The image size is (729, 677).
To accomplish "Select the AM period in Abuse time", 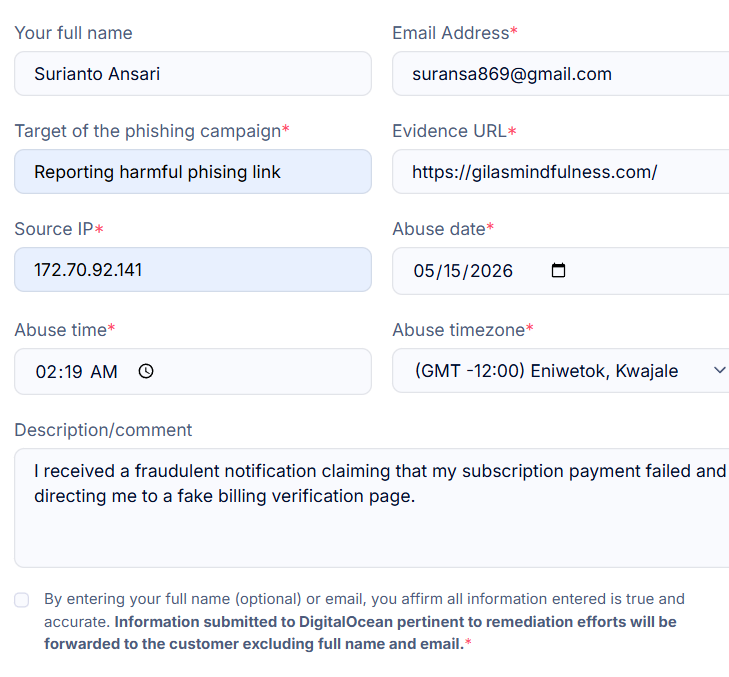I will pos(104,372).
